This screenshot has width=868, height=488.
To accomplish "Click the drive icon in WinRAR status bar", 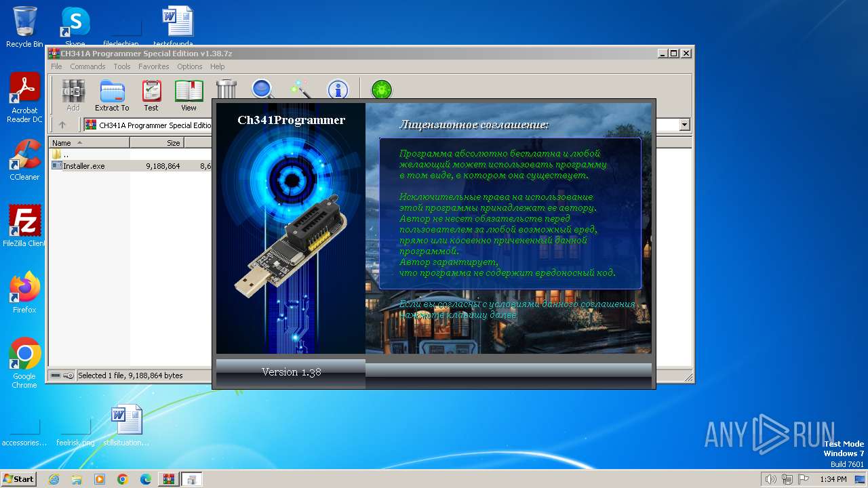I will 56,375.
